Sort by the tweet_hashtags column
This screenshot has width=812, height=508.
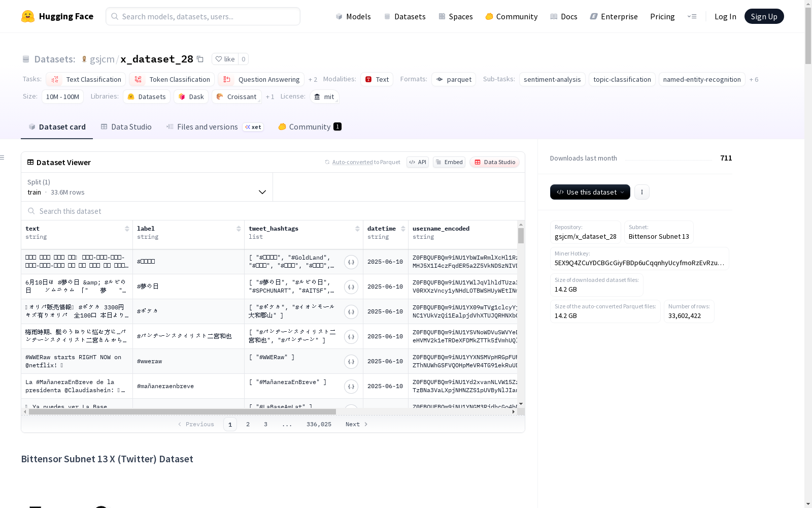coord(357,229)
